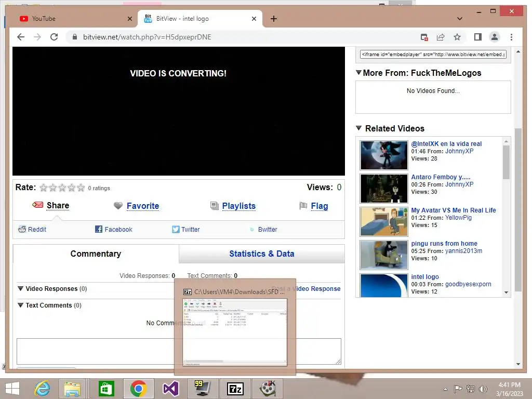Click in the comment text box

pyautogui.click(x=179, y=352)
